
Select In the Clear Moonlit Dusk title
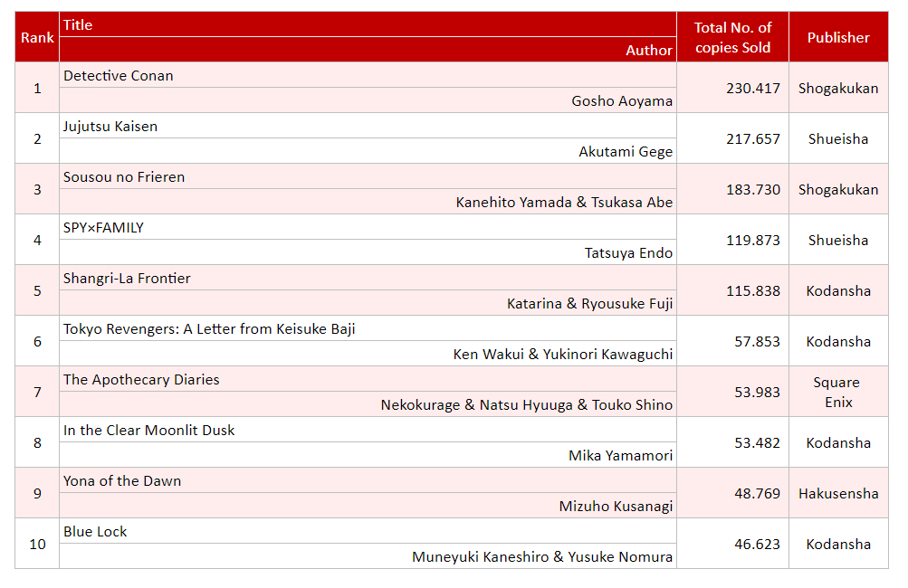point(148,430)
